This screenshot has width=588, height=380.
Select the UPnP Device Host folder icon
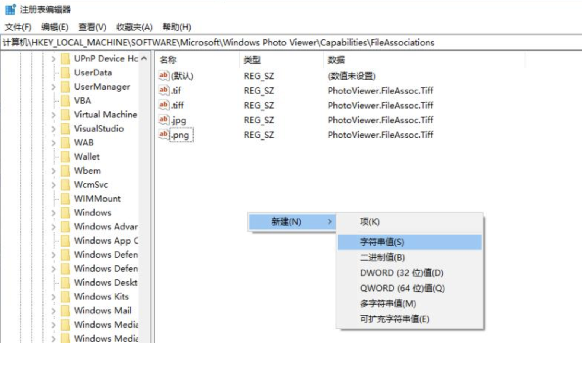click(65, 59)
